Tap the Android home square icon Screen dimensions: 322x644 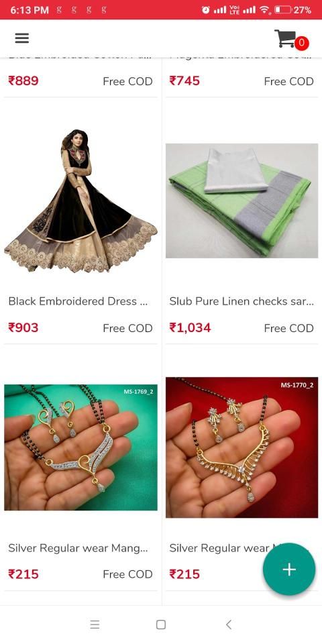[161, 625]
